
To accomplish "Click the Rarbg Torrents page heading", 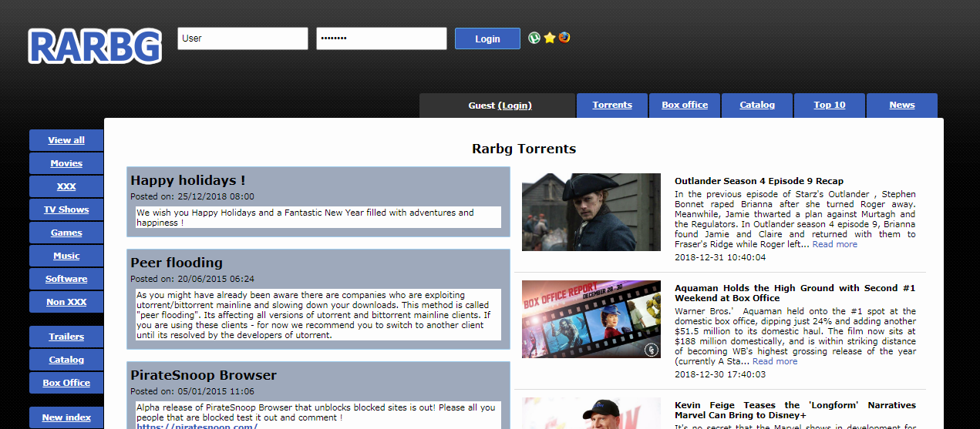I will click(x=524, y=149).
